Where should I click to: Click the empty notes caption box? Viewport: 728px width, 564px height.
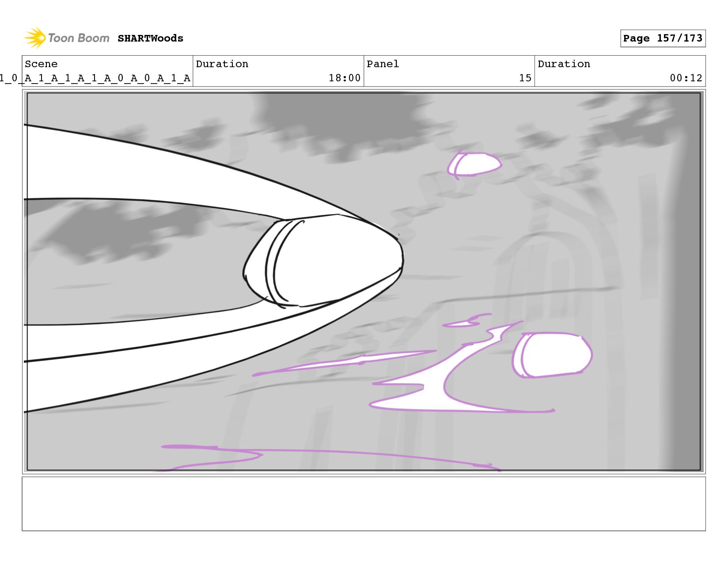[364, 503]
